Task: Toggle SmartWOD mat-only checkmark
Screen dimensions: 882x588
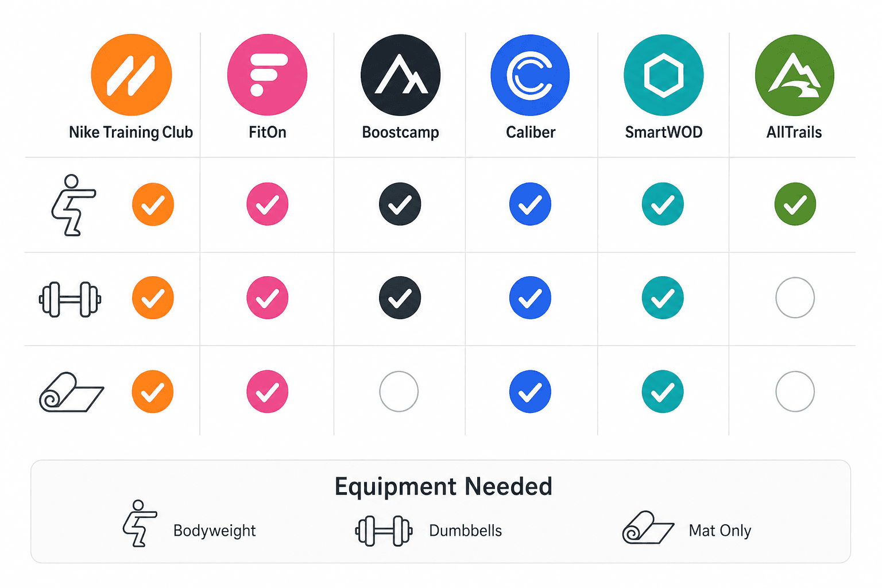Action: (663, 392)
